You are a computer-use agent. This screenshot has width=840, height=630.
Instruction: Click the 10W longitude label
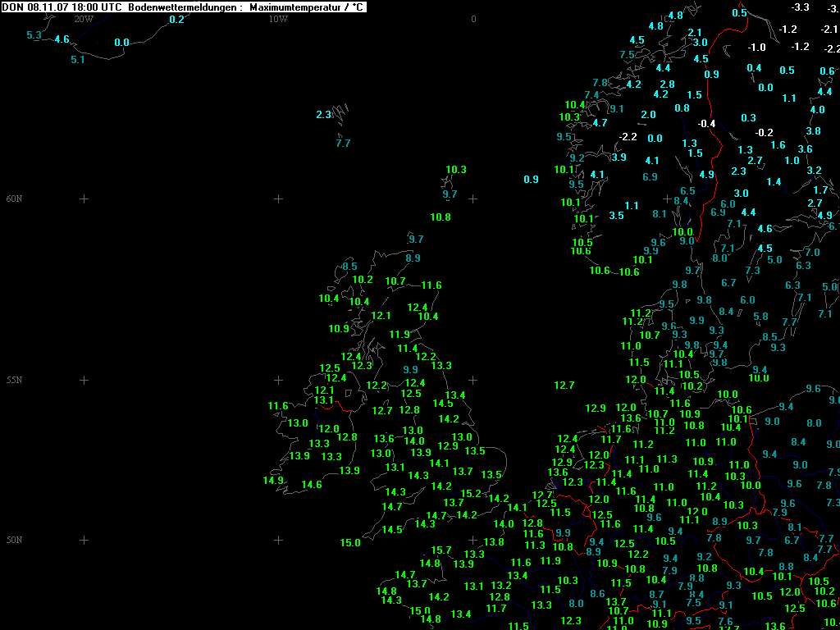[278, 19]
